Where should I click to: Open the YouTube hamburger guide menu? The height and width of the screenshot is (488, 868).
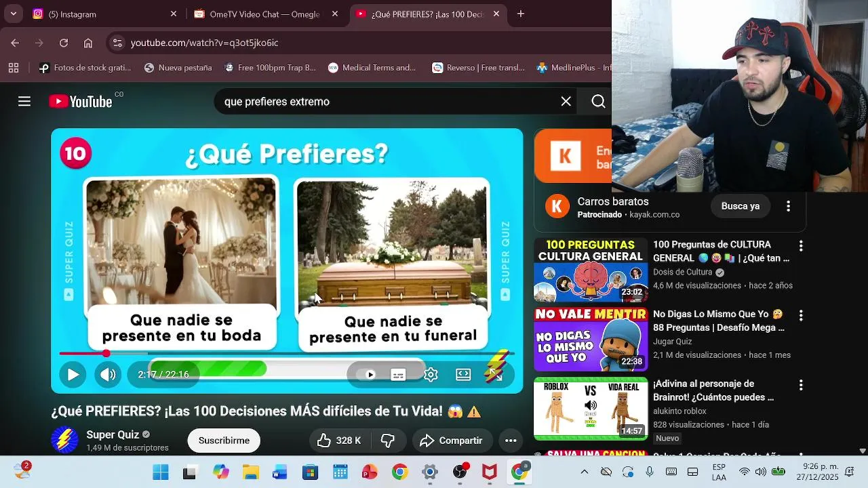tap(24, 102)
